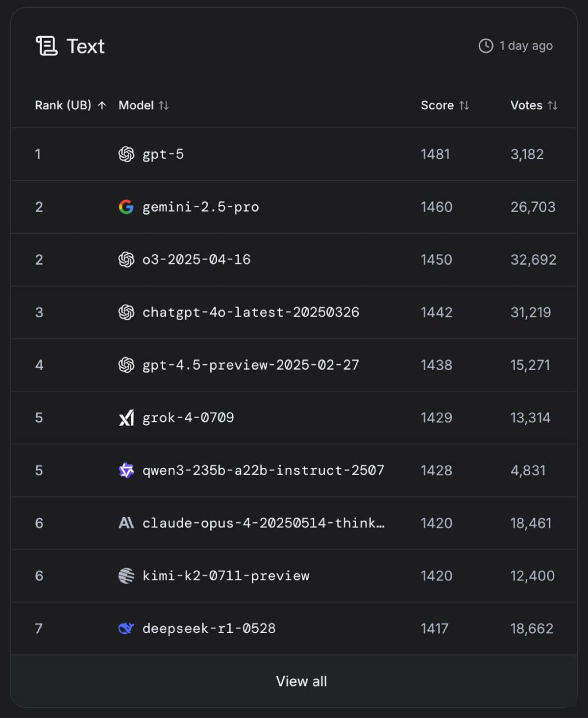Screen dimensions: 588x718
Task: Select the claude-opus-4-20250514-think… model name
Action: click(264, 523)
